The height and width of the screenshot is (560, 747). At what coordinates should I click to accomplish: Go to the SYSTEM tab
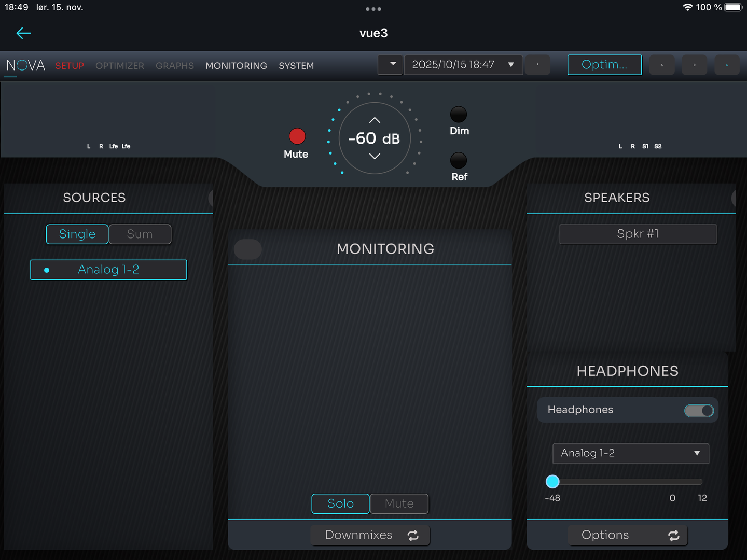(296, 66)
